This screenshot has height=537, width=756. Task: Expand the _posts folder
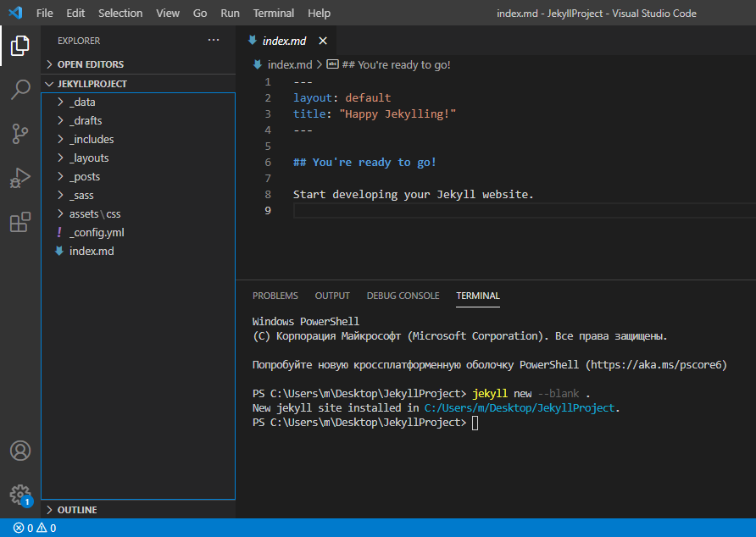85,176
